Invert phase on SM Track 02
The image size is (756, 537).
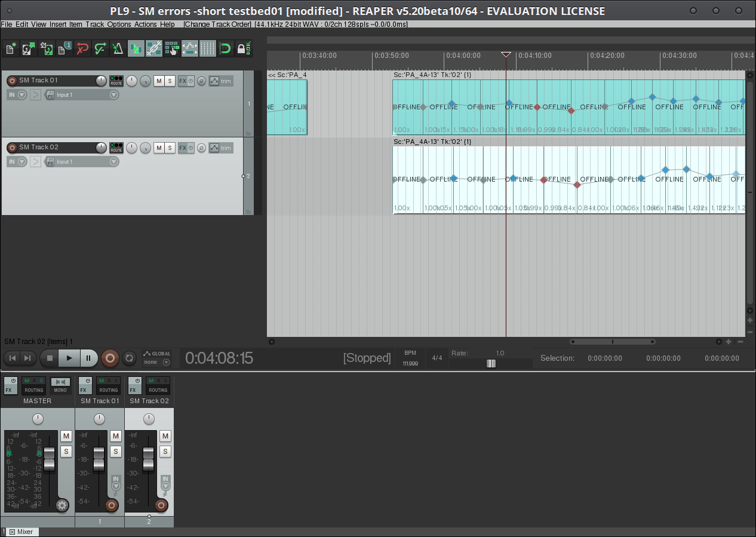(202, 148)
